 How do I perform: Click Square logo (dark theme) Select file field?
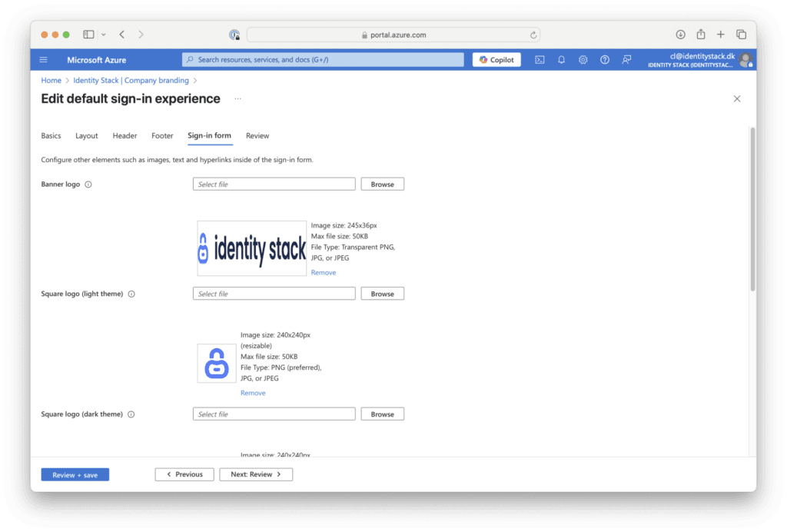[x=274, y=414]
